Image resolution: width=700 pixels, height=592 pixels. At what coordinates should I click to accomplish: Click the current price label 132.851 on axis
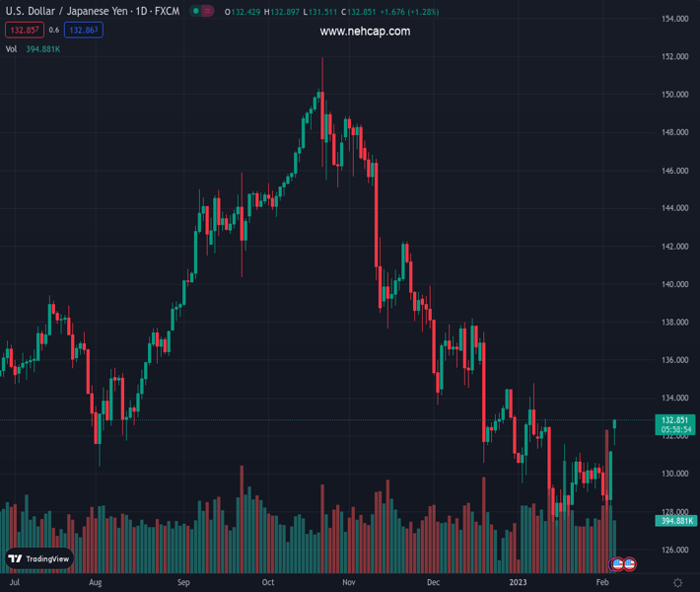click(x=675, y=419)
